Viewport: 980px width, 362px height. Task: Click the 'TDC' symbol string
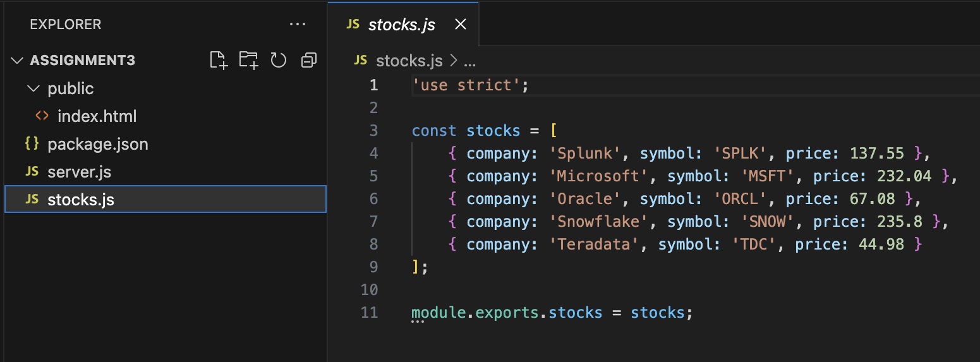click(754, 244)
